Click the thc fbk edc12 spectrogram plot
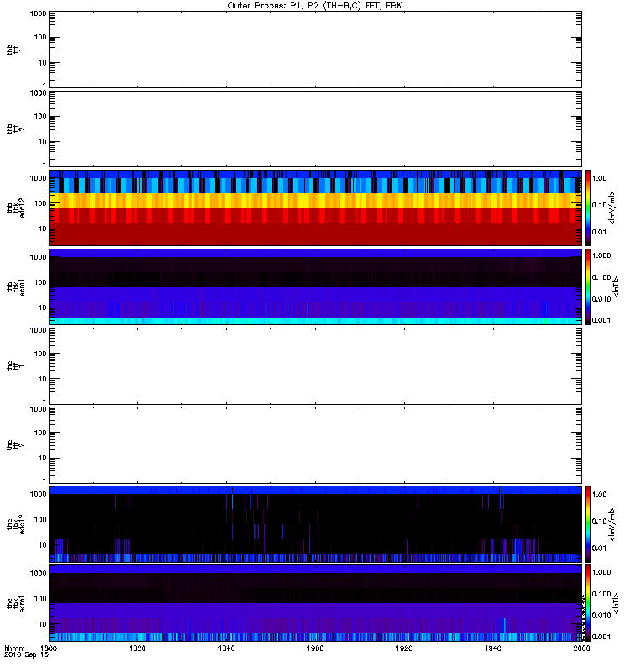 [315, 524]
